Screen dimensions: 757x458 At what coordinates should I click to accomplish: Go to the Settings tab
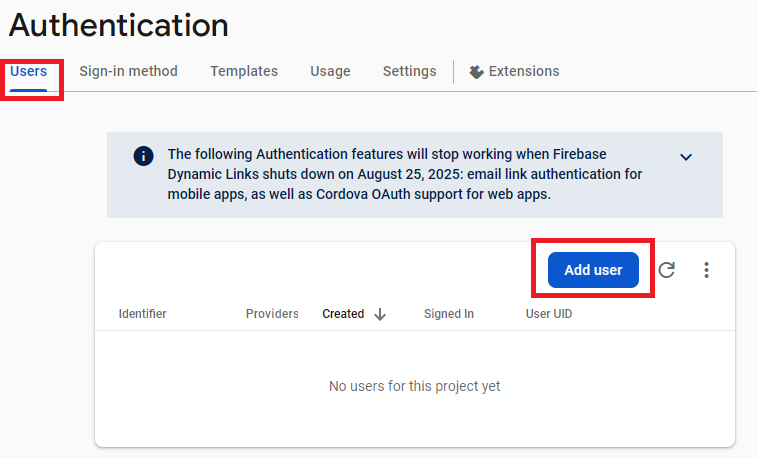click(409, 71)
